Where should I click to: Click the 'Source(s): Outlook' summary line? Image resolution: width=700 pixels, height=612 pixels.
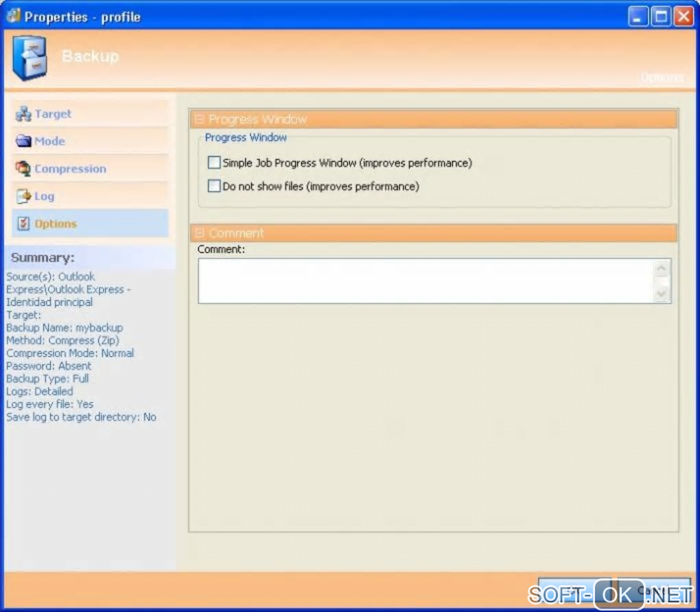click(51, 276)
